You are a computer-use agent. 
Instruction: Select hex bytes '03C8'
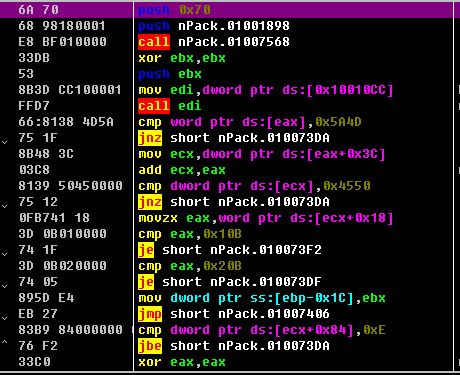pos(34,170)
